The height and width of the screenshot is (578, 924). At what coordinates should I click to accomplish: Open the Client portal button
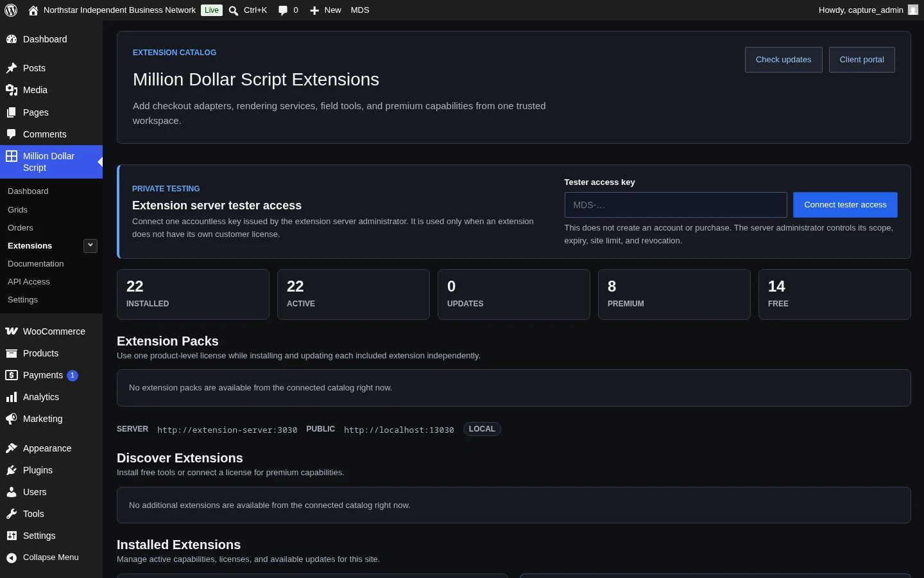862,60
